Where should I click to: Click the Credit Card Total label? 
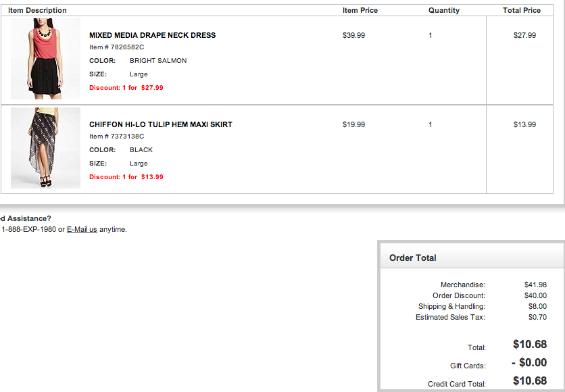tap(456, 384)
